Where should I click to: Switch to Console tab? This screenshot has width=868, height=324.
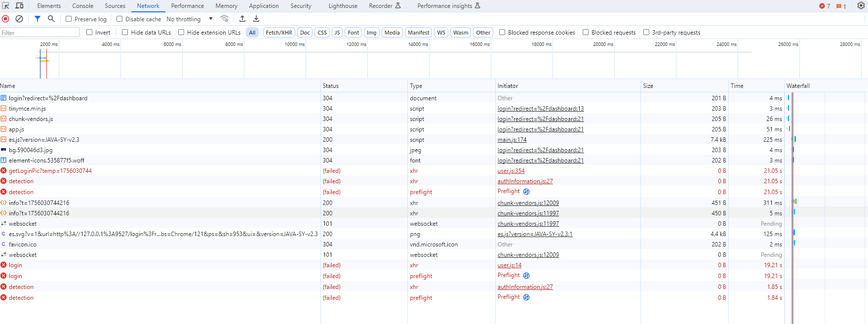[83, 6]
